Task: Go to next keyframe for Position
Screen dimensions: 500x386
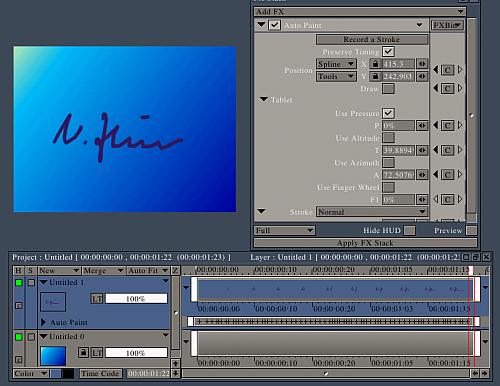Action: pyautogui.click(x=460, y=70)
